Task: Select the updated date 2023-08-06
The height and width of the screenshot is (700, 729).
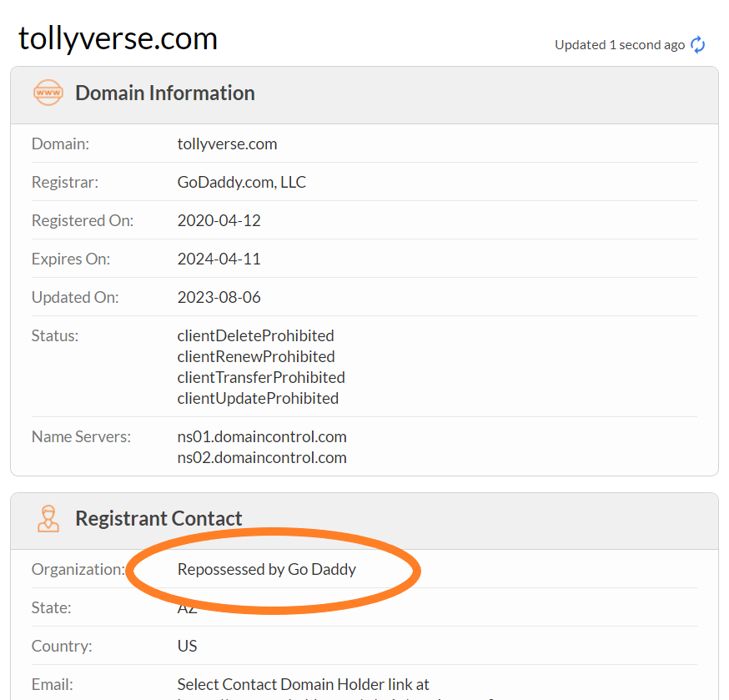Action: pyautogui.click(x=219, y=297)
